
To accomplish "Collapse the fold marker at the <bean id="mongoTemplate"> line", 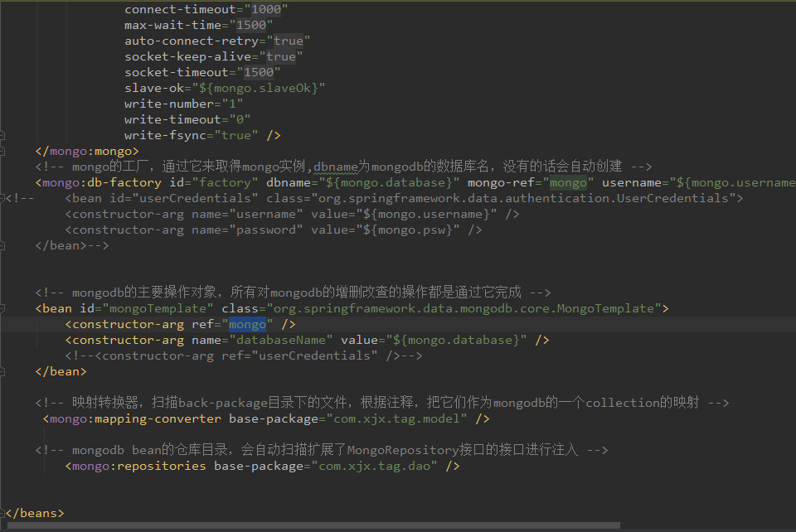I will click(x=2, y=308).
